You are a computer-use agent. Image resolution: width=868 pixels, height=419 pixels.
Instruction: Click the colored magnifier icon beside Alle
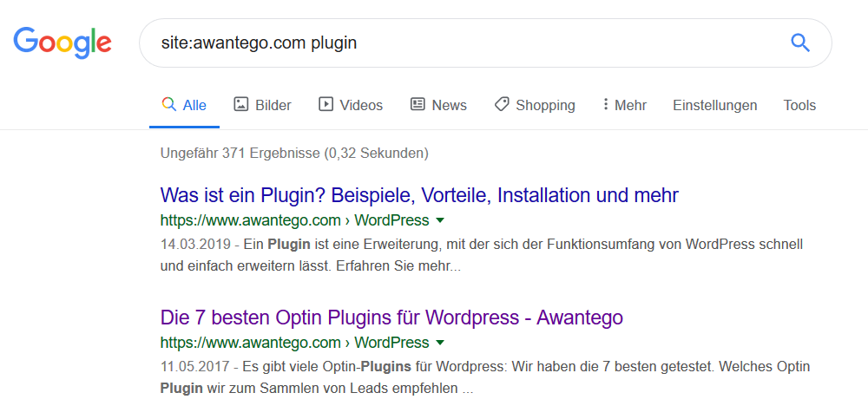169,104
